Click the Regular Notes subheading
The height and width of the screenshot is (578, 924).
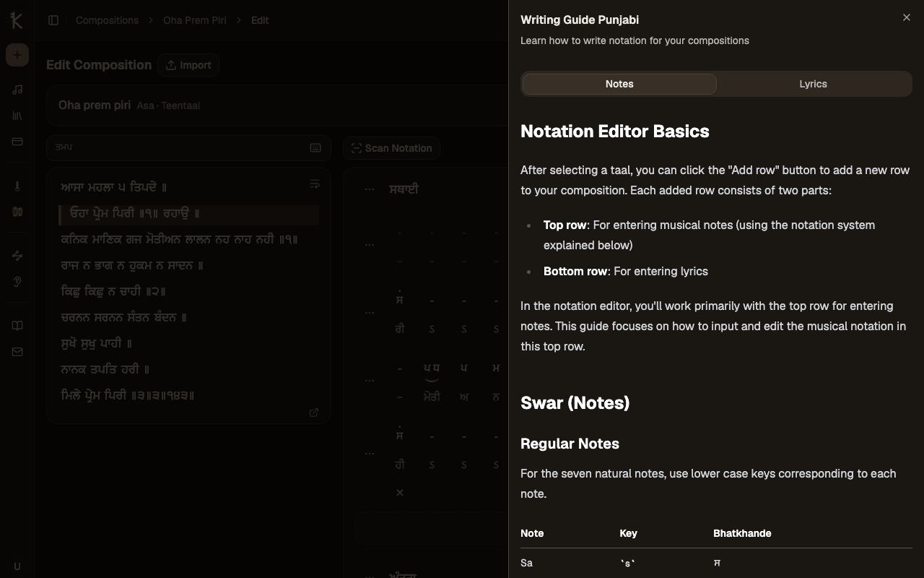pos(570,444)
